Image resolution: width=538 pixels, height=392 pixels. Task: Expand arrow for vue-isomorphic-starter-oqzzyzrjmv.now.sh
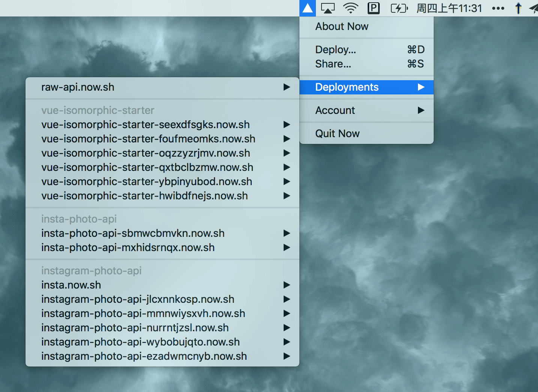click(287, 153)
